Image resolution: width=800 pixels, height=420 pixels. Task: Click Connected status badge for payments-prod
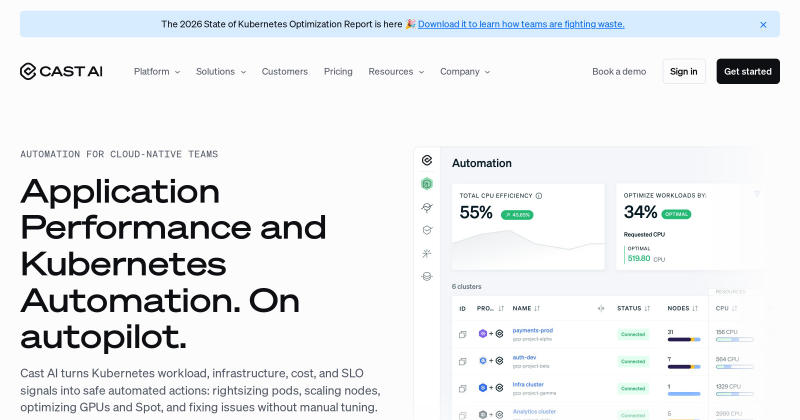[633, 334]
